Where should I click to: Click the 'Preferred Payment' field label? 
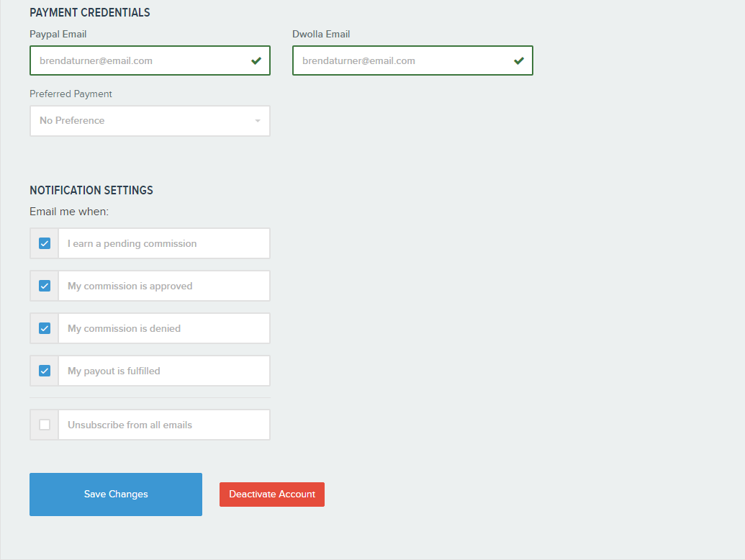coord(71,94)
